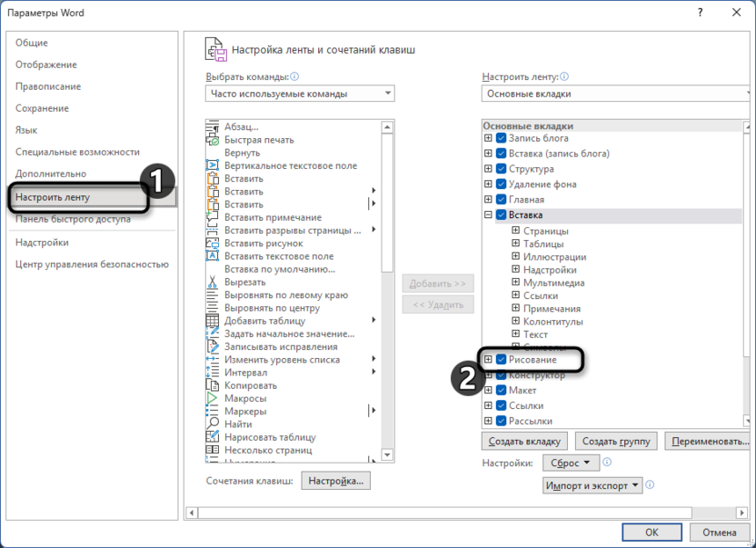This screenshot has width=756, height=548.
Task: Click the Draw Table icon
Action: [213, 437]
